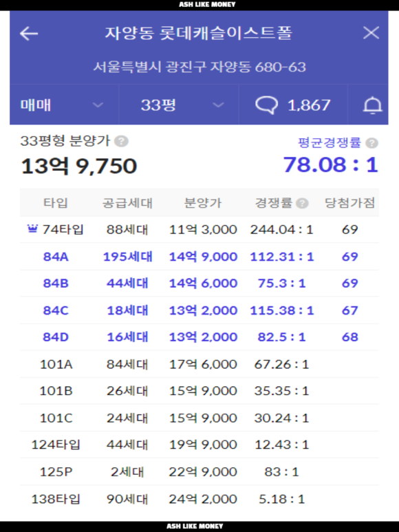
Task: Click the 88세대 supply cell
Action: (x=127, y=230)
